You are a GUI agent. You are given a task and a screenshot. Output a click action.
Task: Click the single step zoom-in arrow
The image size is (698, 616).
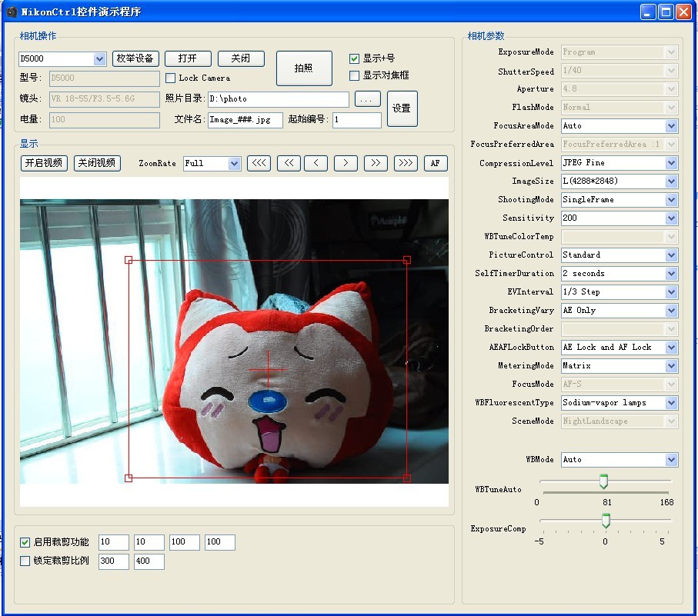(346, 163)
